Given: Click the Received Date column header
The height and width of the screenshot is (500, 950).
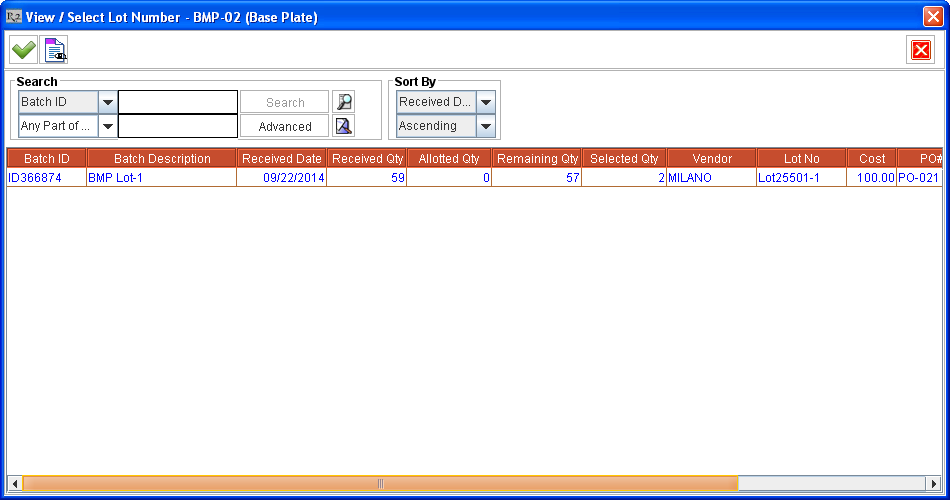Looking at the screenshot, I should coord(282,159).
